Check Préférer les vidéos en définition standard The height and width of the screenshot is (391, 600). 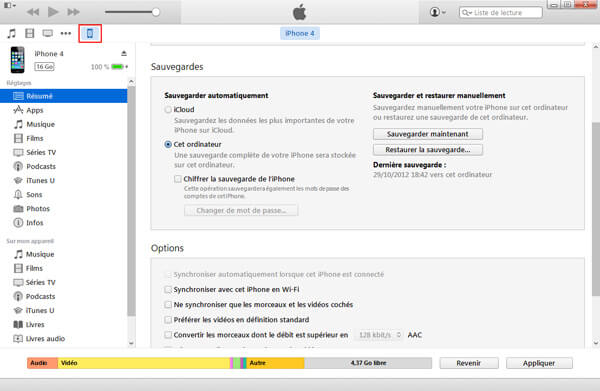click(168, 319)
